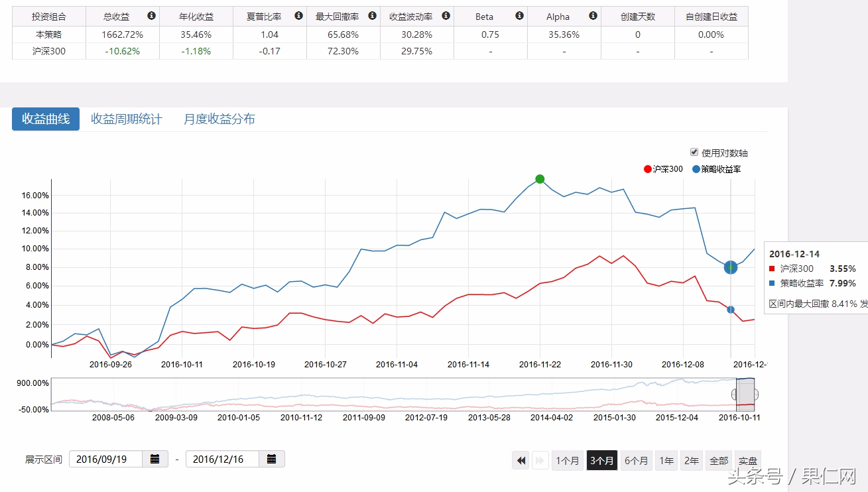Click the Alpha info icon

point(592,16)
